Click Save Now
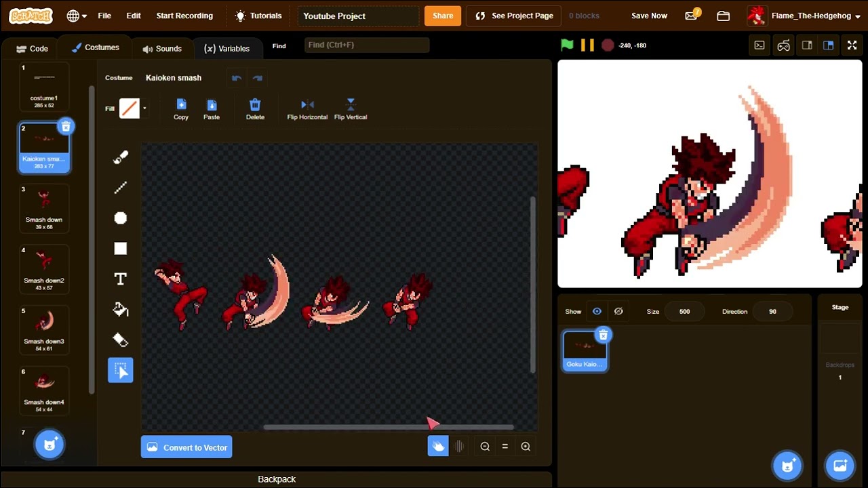The height and width of the screenshot is (488, 868). coord(649,16)
